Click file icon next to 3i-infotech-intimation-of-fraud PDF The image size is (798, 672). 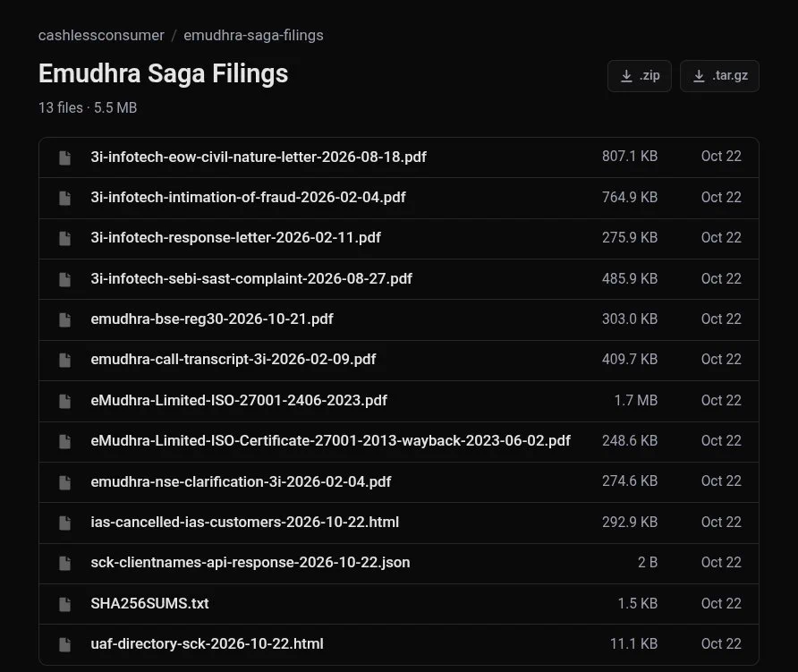[x=64, y=198]
